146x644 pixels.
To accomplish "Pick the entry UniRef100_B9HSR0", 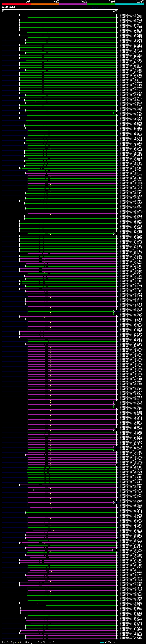I will 131,85.
